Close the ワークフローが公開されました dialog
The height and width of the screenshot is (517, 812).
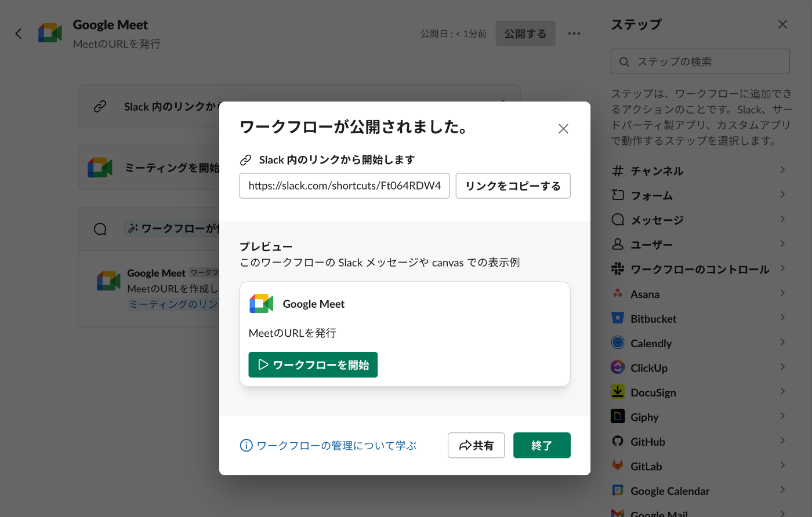(563, 129)
